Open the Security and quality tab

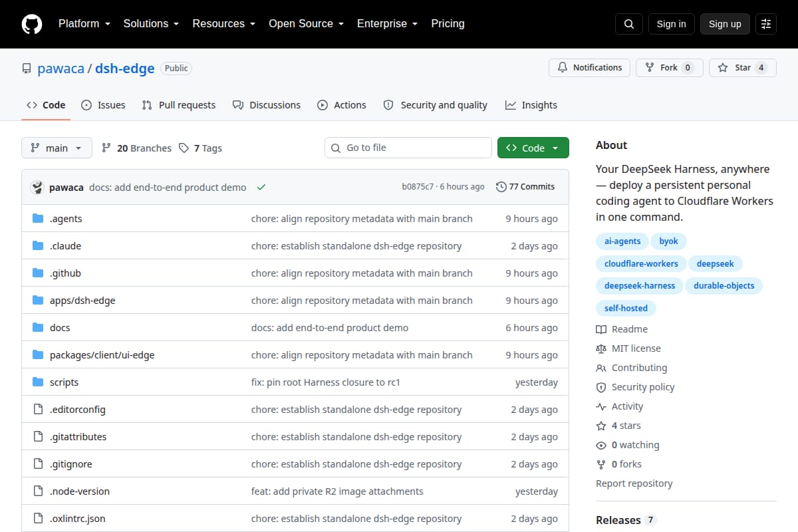[436, 105]
